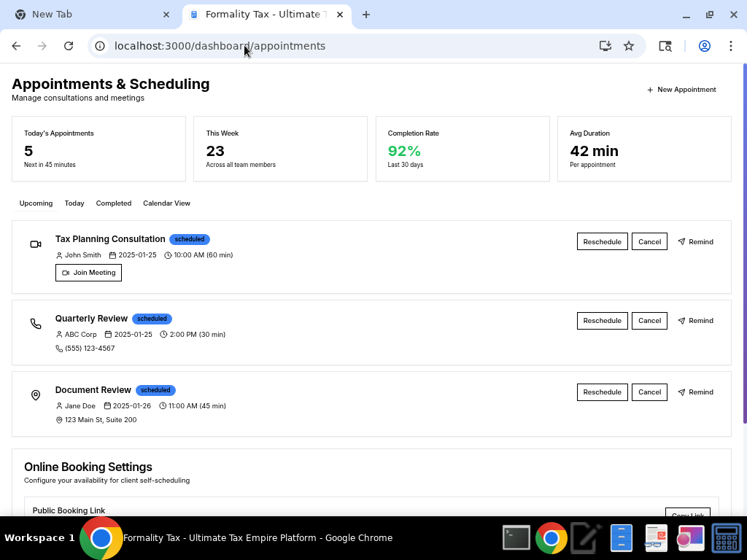Screen dimensions: 747x560
Task: Create a New Appointment
Action: pyautogui.click(x=681, y=90)
